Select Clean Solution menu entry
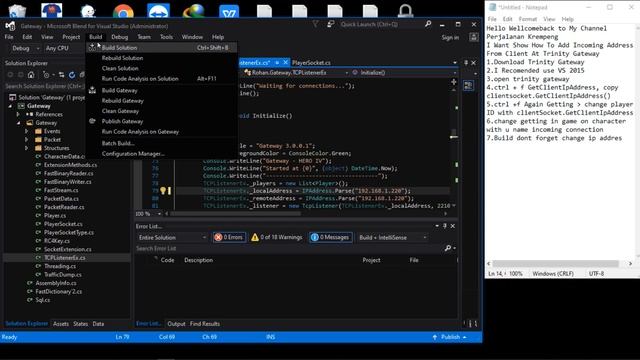This screenshot has width=640, height=360. 162,68
